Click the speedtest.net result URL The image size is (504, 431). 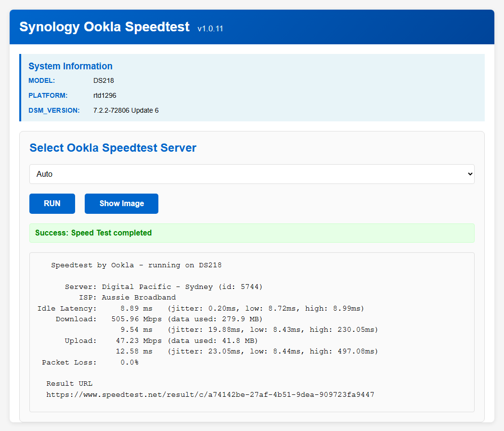[x=210, y=395]
